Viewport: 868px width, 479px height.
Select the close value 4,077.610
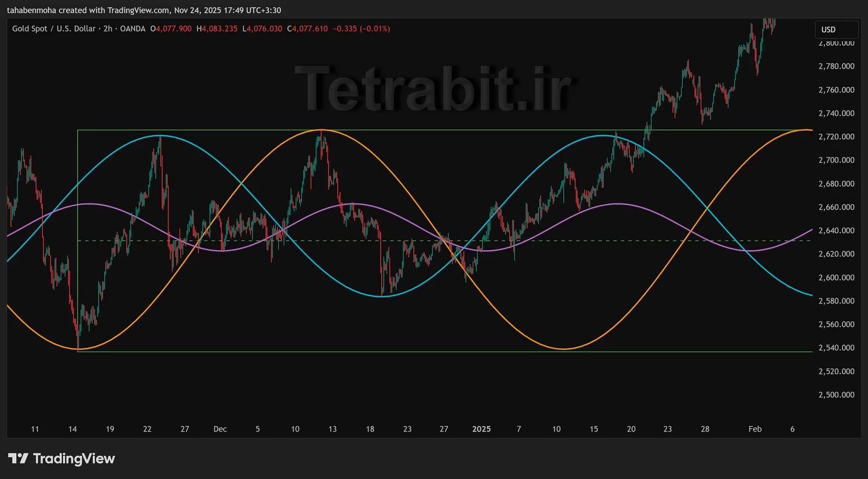tap(310, 28)
